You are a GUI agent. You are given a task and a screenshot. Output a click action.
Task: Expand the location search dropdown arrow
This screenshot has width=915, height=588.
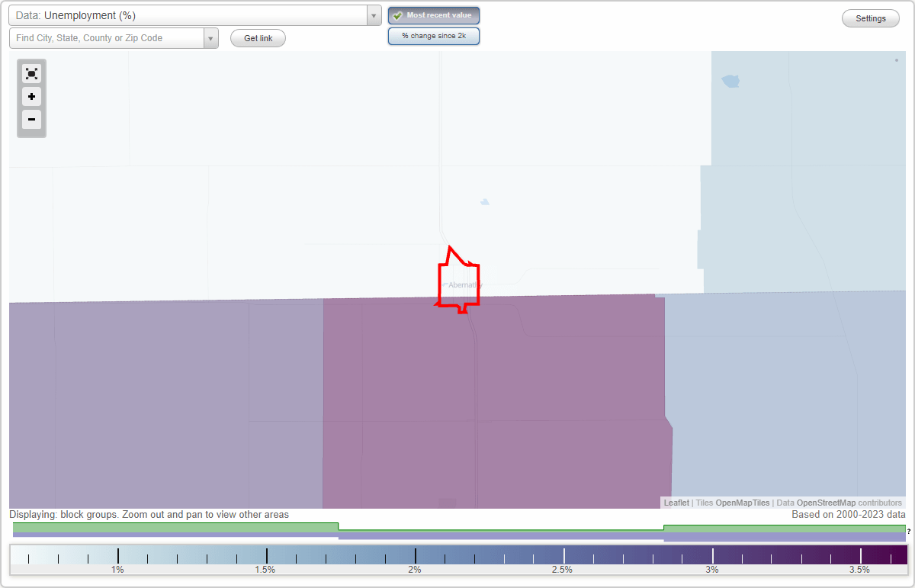click(x=211, y=38)
